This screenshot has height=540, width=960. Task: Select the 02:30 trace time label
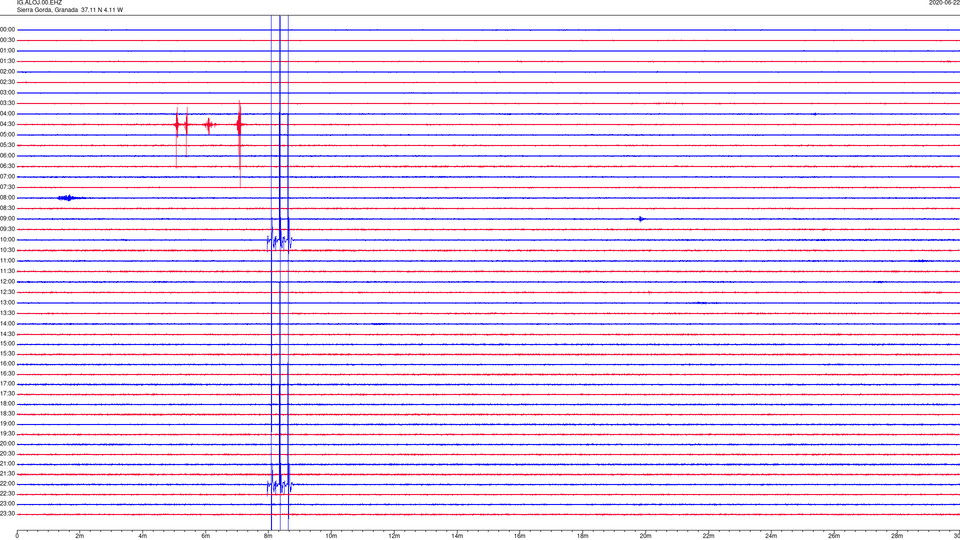tap(8, 82)
